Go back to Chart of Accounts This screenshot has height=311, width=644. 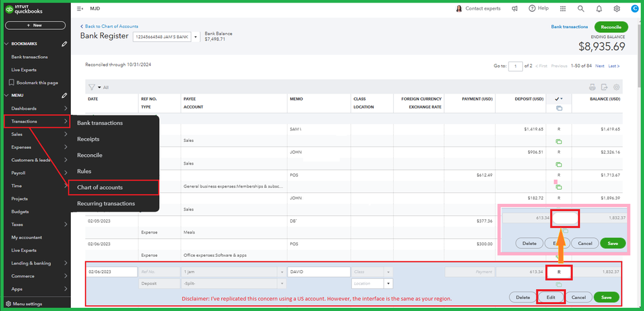point(109,26)
